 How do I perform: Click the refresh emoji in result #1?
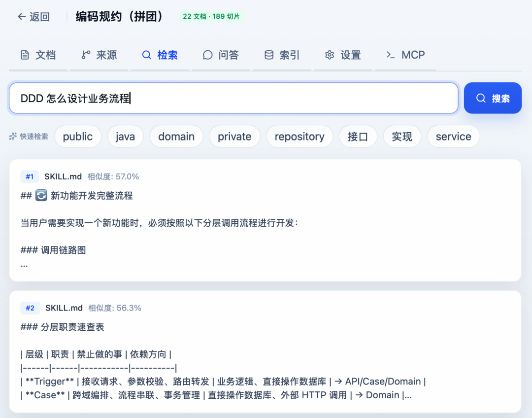click(41, 196)
